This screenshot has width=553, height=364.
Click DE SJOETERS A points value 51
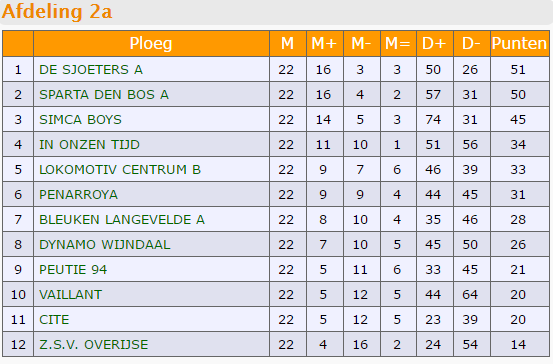pos(518,69)
